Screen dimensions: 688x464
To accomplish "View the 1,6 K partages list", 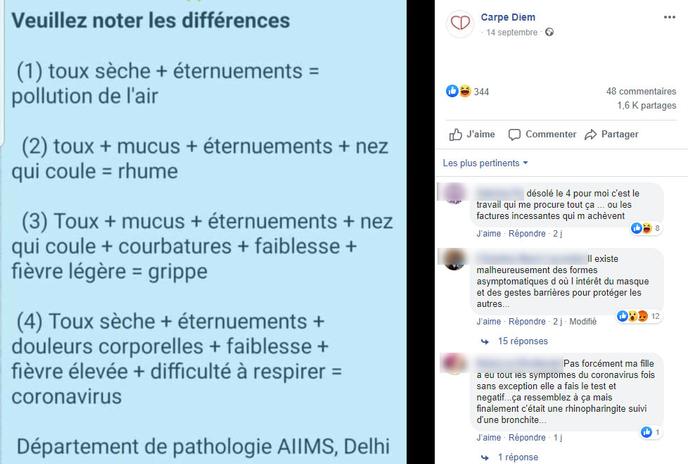I will pos(646,105).
